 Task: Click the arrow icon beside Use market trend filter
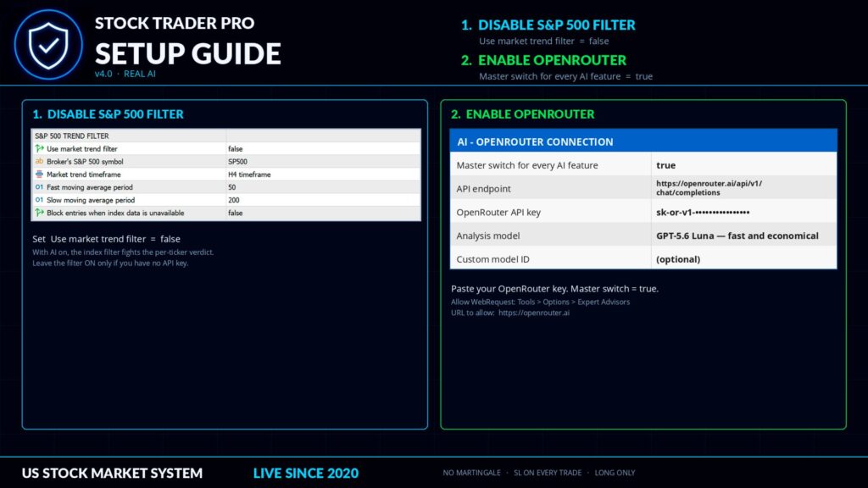pyautogui.click(x=39, y=148)
